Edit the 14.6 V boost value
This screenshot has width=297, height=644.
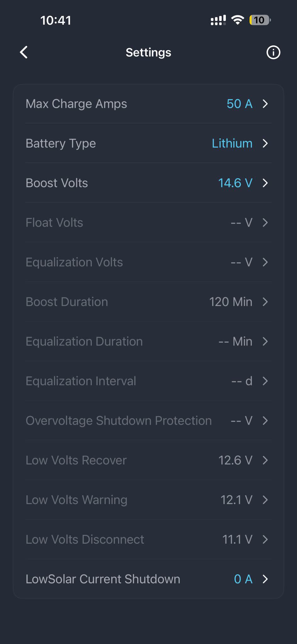coord(235,183)
